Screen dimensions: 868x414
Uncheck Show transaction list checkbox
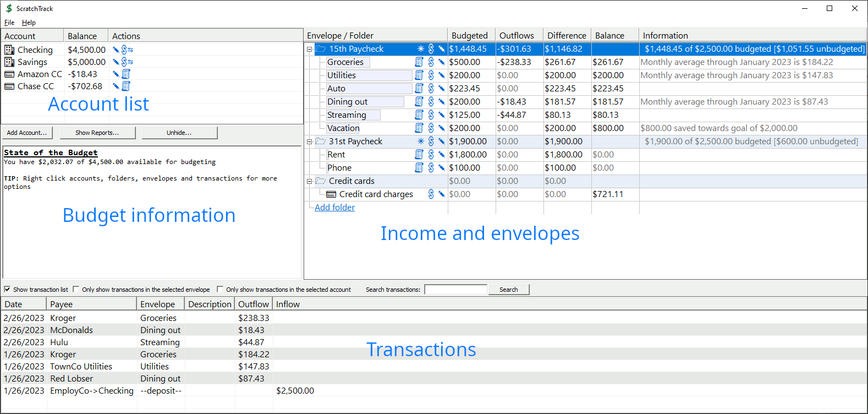(x=7, y=289)
